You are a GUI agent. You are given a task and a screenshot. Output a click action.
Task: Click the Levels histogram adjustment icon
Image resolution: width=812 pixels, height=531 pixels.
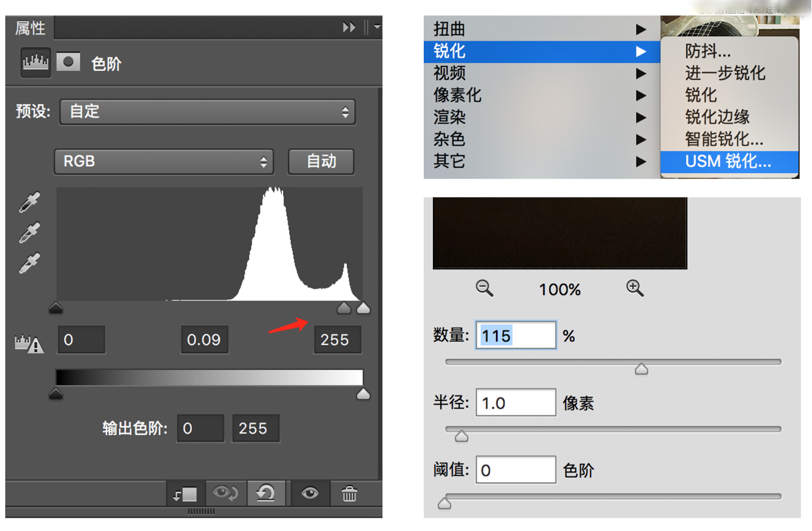pyautogui.click(x=35, y=63)
